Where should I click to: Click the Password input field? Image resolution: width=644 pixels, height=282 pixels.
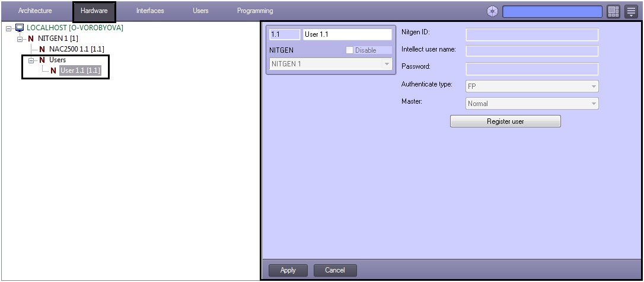(532, 69)
